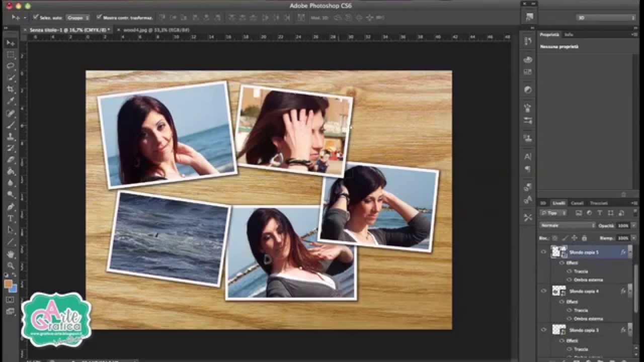
Task: Select the Hand tool
Action: tap(11, 253)
